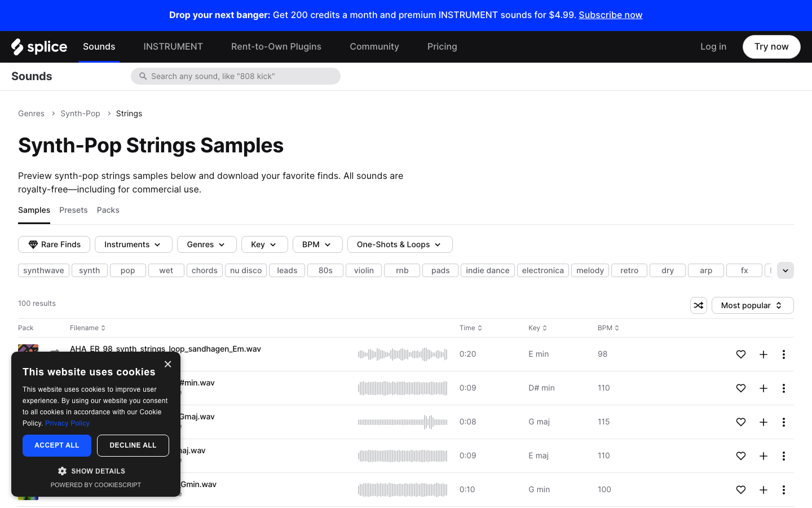This screenshot has height=508, width=812.
Task: Toggle the retro tag filter
Action: point(629,270)
